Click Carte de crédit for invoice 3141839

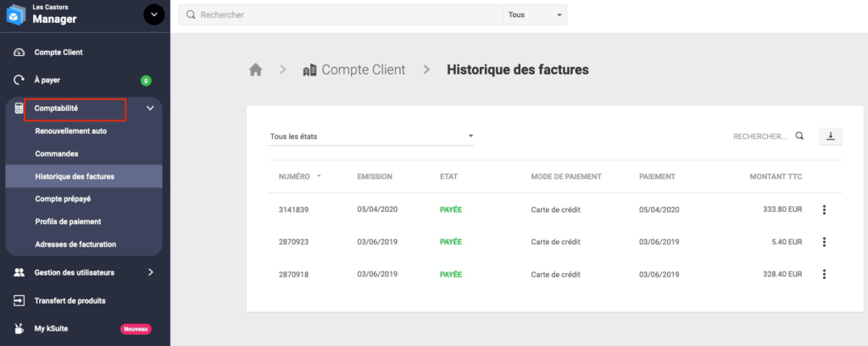point(556,209)
